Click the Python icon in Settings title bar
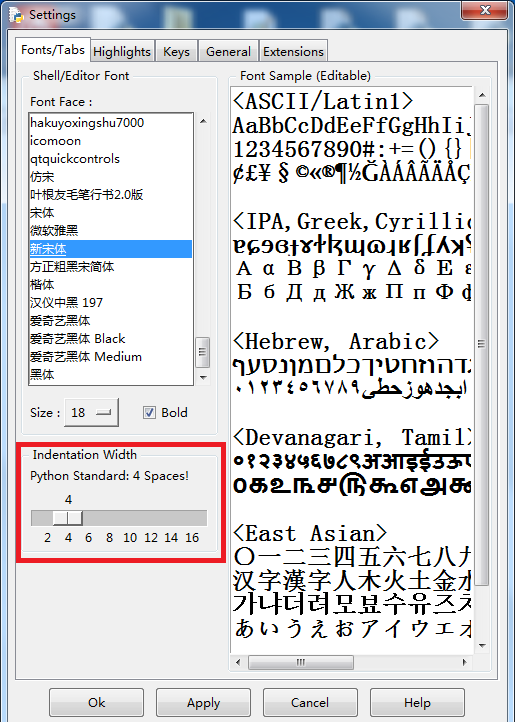The height and width of the screenshot is (722, 515). (17, 14)
